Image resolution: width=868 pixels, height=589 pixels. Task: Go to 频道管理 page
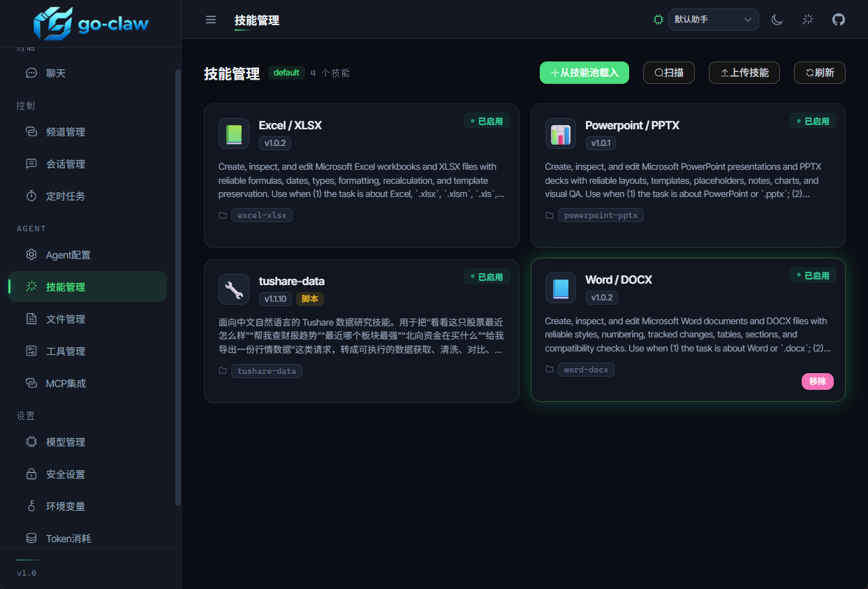pos(87,131)
